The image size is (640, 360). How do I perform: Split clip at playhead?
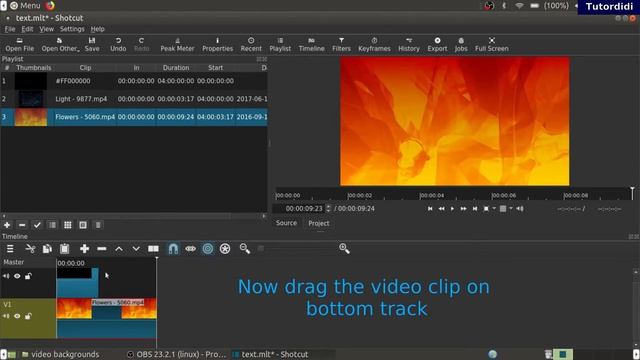[153, 249]
